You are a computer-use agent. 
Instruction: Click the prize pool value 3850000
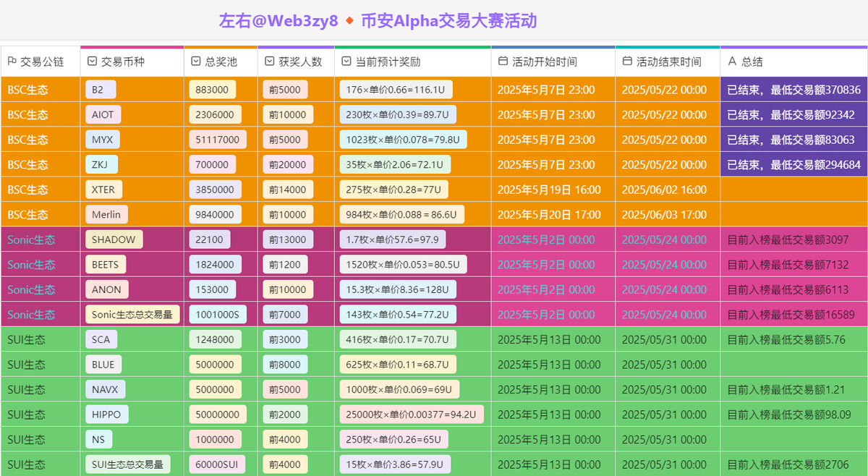click(x=215, y=190)
